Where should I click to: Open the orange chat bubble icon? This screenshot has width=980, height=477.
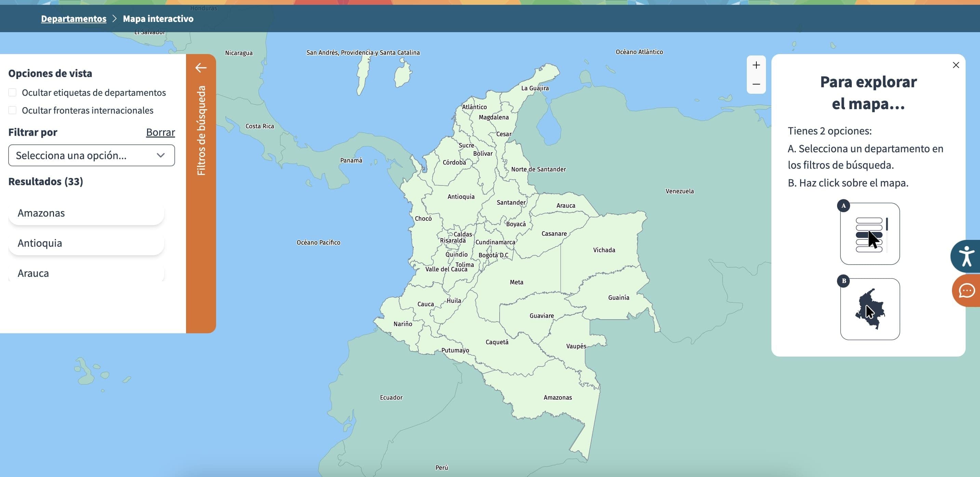[966, 291]
